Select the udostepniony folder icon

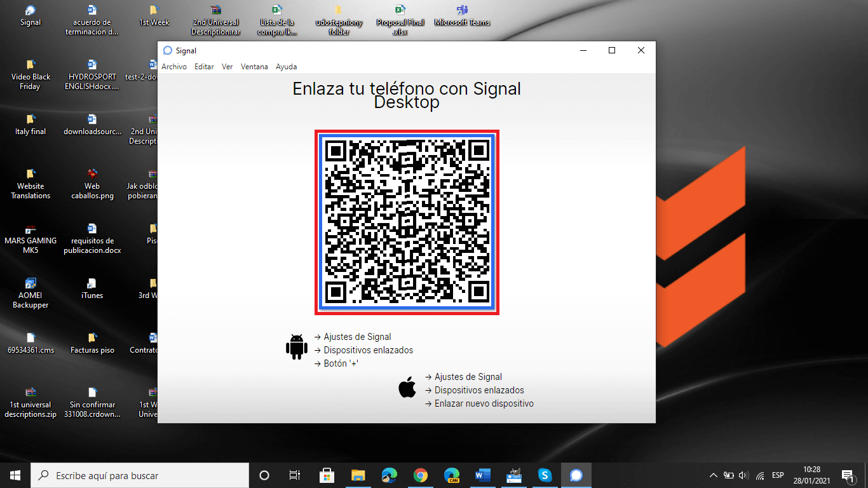[x=339, y=21]
